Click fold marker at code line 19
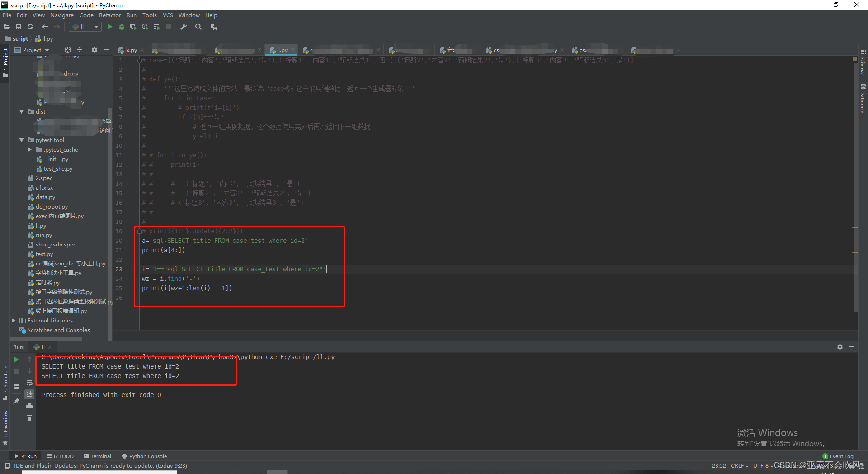This screenshot has width=868, height=474. pyautogui.click(x=139, y=232)
